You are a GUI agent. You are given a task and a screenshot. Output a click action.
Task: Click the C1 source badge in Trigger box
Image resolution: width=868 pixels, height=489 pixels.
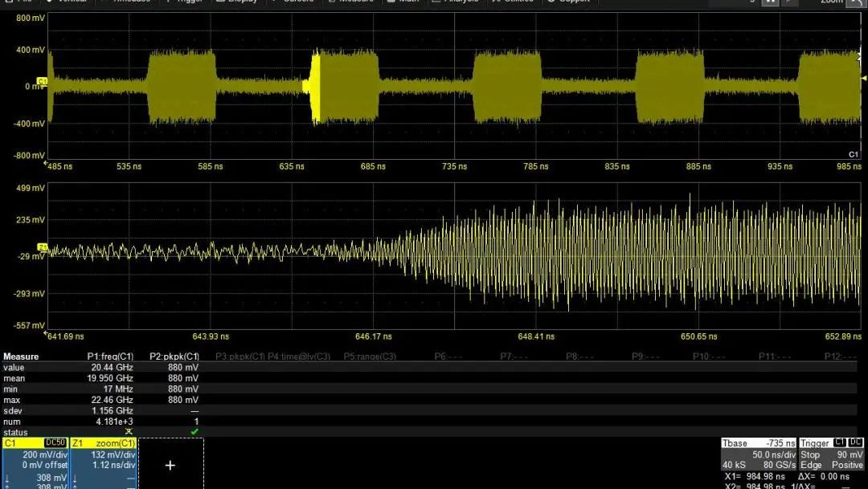click(x=838, y=443)
